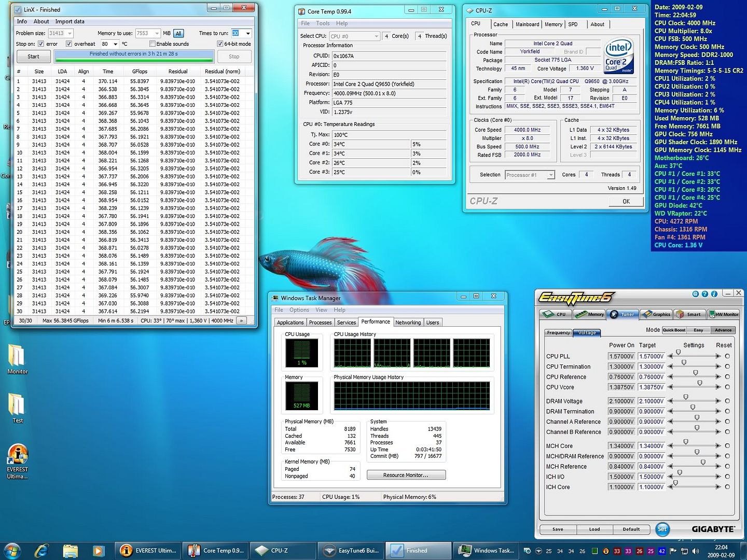This screenshot has height=560, width=747.
Task: Select the CPU Vcore reset radio button
Action: (x=727, y=387)
